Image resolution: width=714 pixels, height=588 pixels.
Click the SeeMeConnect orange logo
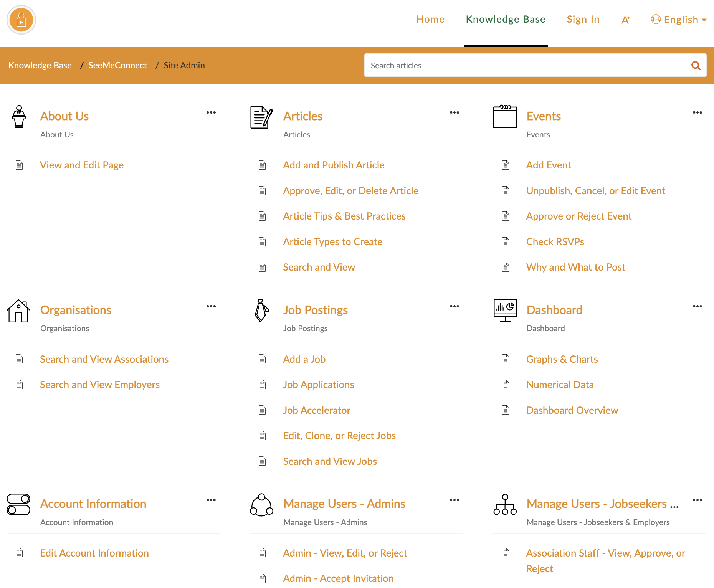click(21, 20)
